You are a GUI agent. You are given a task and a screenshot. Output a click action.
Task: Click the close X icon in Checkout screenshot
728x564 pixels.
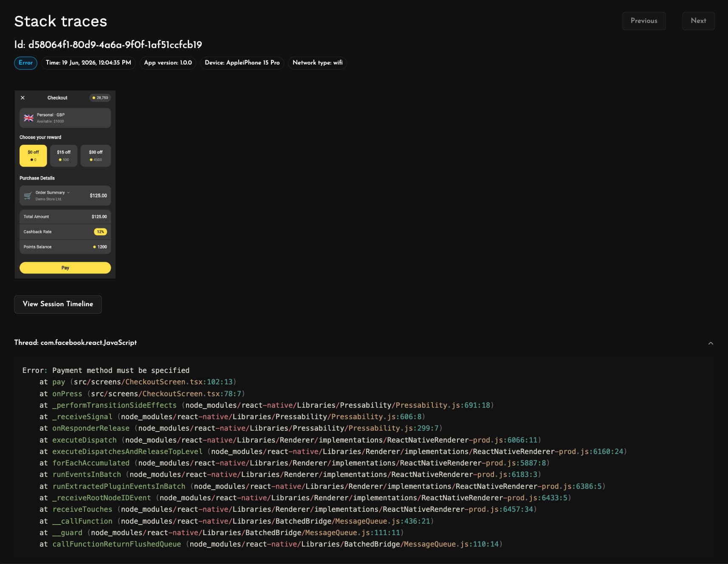click(23, 98)
